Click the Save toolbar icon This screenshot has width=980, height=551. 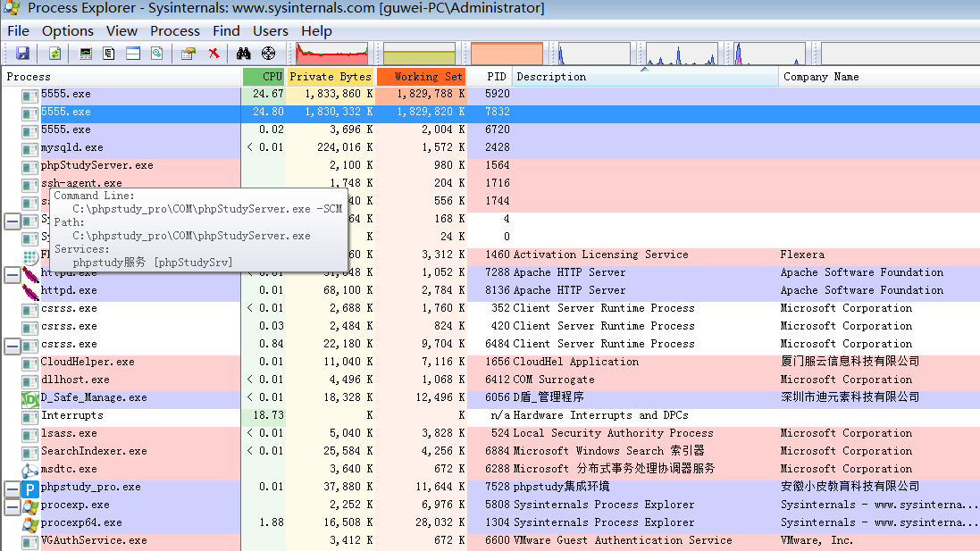22,54
